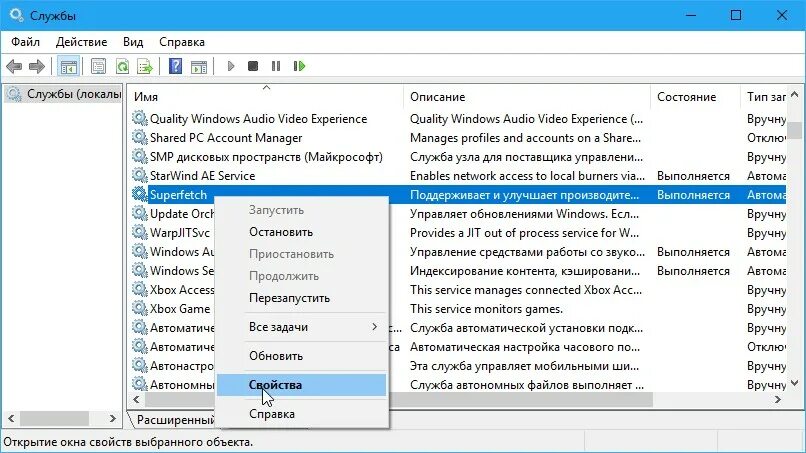Maximize the Службы window
The width and height of the screenshot is (806, 453).
[736, 15]
